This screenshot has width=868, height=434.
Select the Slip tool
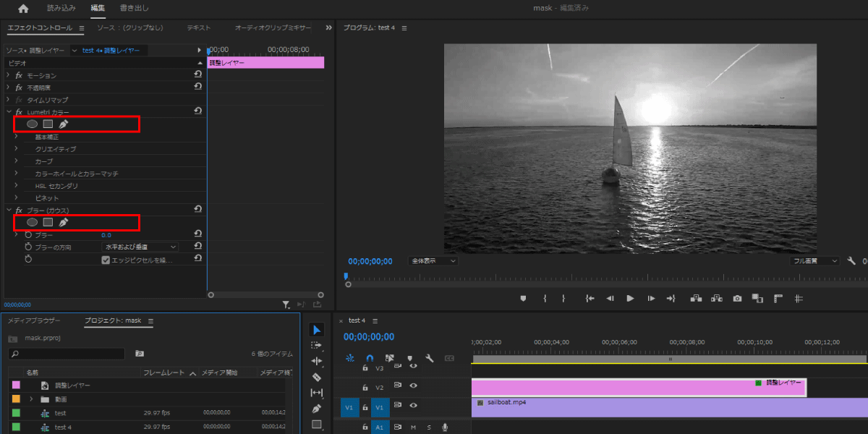(316, 393)
